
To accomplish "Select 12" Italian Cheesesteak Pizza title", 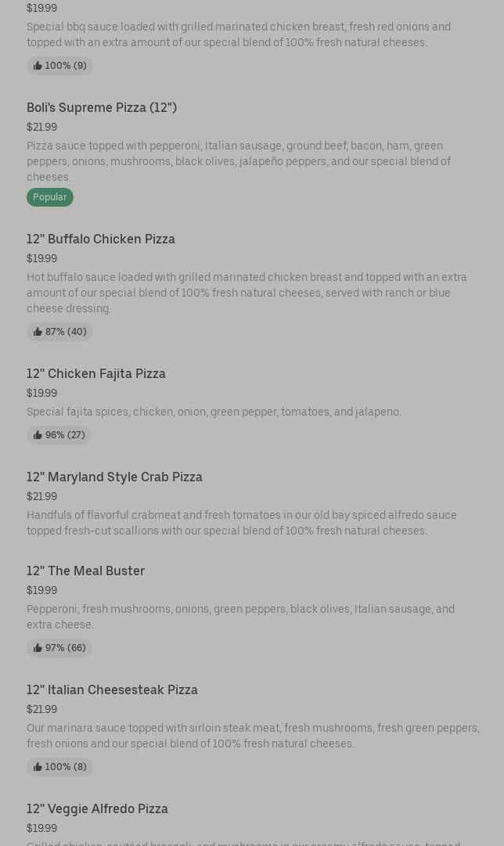I will pos(112,690).
